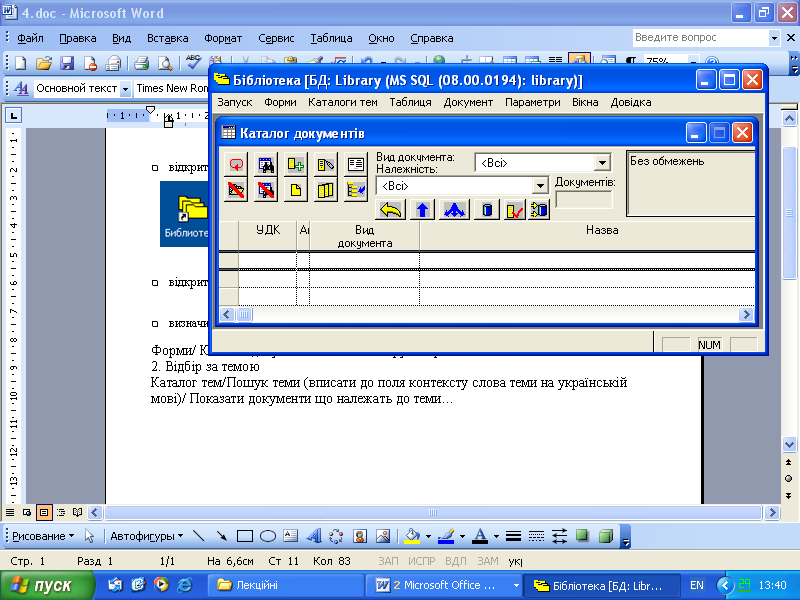Click the Select Objects pointer tool
The image size is (800, 600).
click(89, 536)
